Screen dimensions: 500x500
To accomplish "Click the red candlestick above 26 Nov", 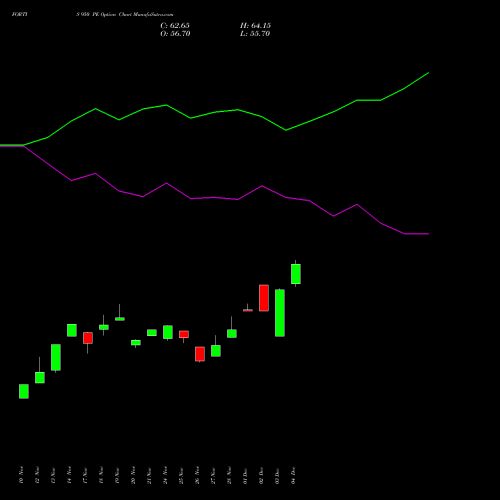I will [200, 354].
